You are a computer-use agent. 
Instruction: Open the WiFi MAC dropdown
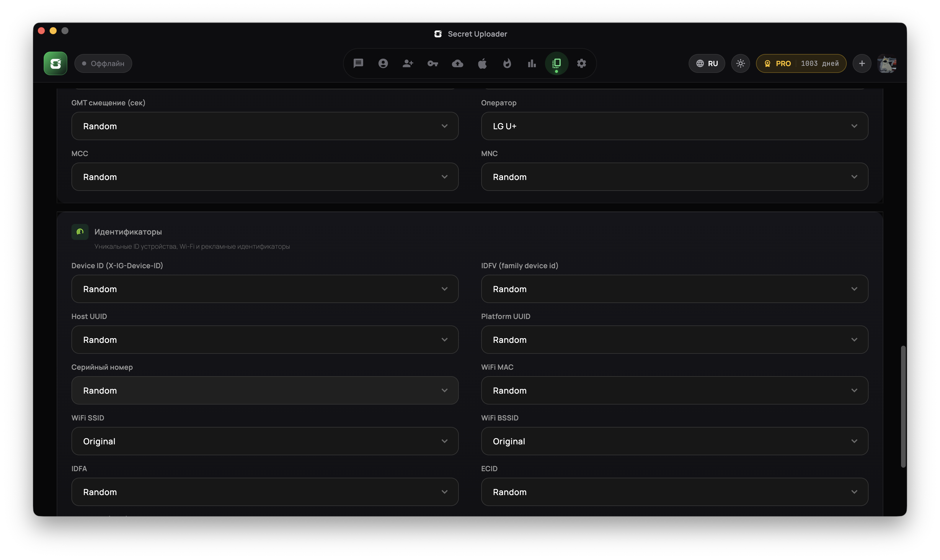point(675,390)
